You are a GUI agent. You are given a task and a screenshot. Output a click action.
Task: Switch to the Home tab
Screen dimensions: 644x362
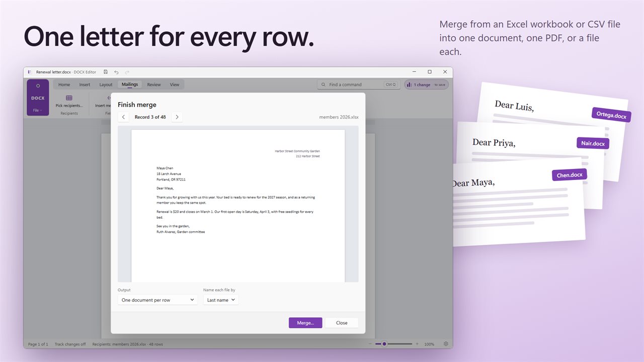[64, 84]
